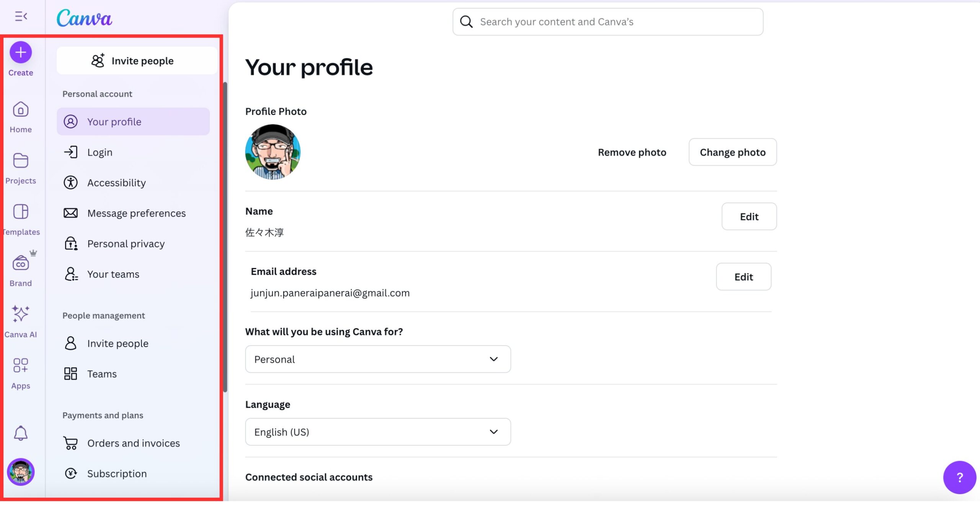The width and height of the screenshot is (980, 506).
Task: Open Your teams settings
Action: click(133, 274)
